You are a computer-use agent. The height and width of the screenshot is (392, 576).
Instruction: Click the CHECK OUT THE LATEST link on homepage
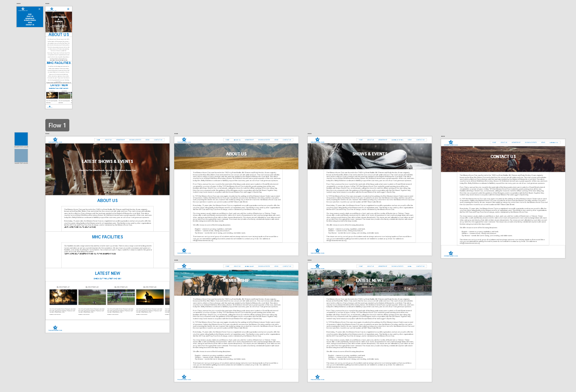107,279
